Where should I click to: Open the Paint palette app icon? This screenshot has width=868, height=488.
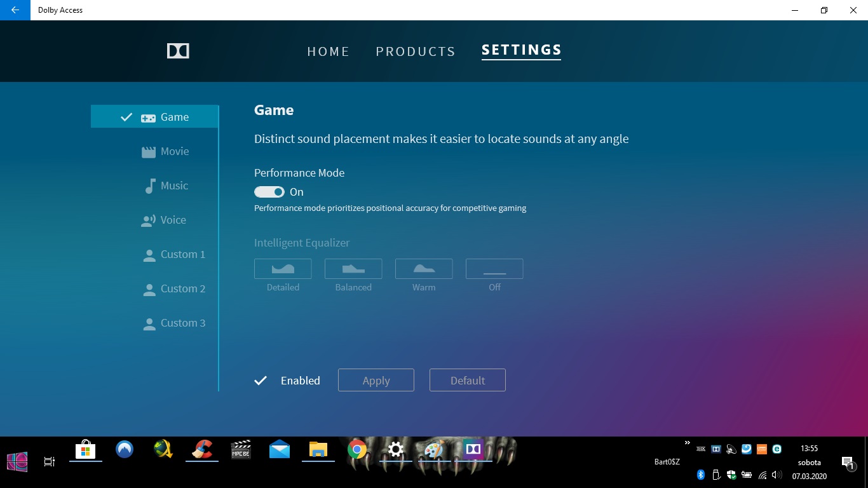435,450
